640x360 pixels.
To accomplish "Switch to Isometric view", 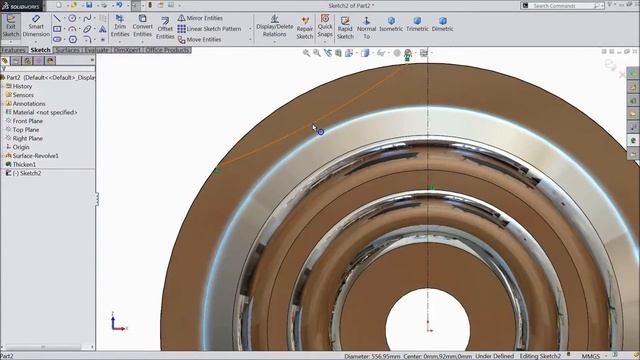I will click(x=391, y=24).
